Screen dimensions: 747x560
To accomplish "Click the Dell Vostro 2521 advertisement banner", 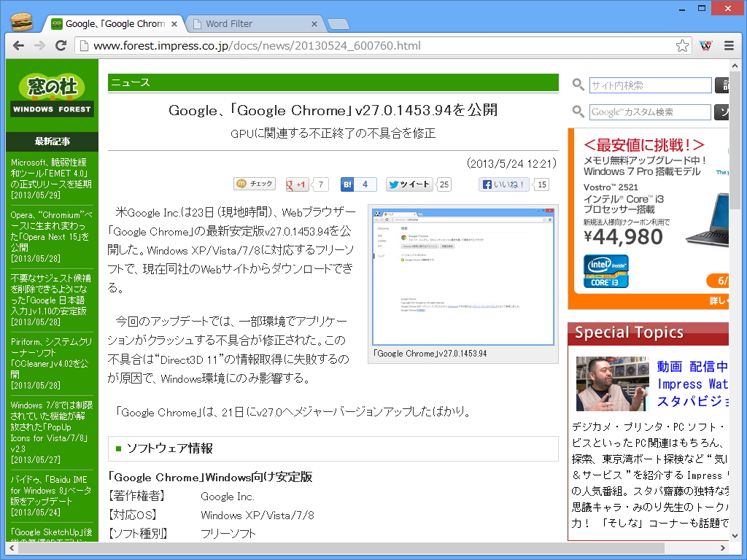I will coord(649,219).
